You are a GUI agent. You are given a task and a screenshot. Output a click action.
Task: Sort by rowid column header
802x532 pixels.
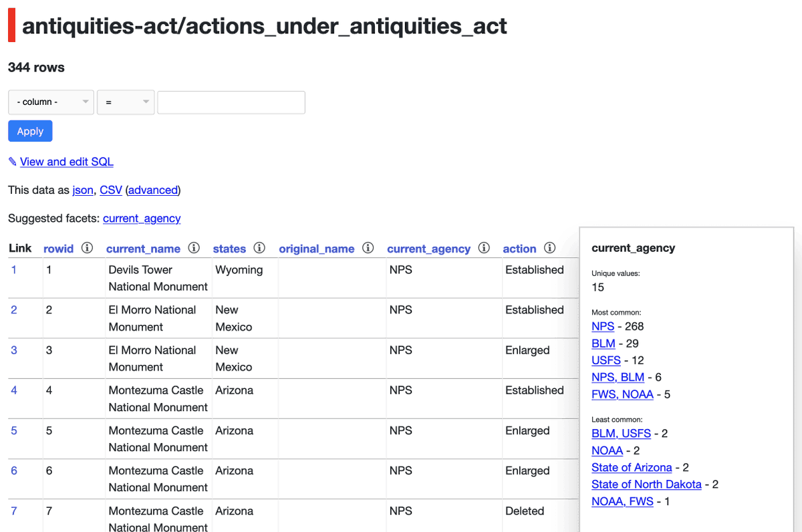click(x=59, y=249)
